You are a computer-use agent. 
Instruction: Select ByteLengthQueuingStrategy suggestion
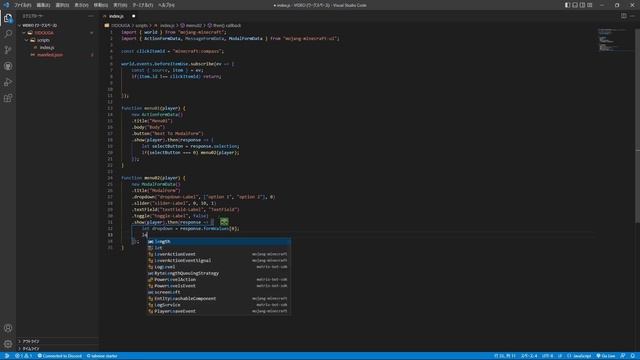(x=219, y=273)
